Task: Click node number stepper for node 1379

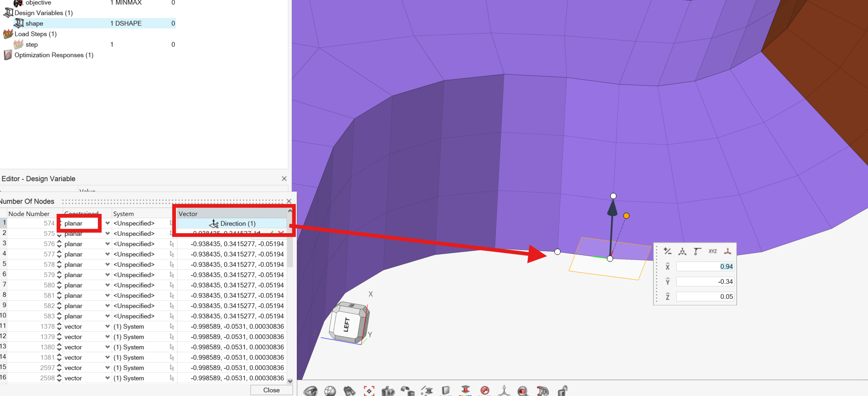Action: click(59, 337)
